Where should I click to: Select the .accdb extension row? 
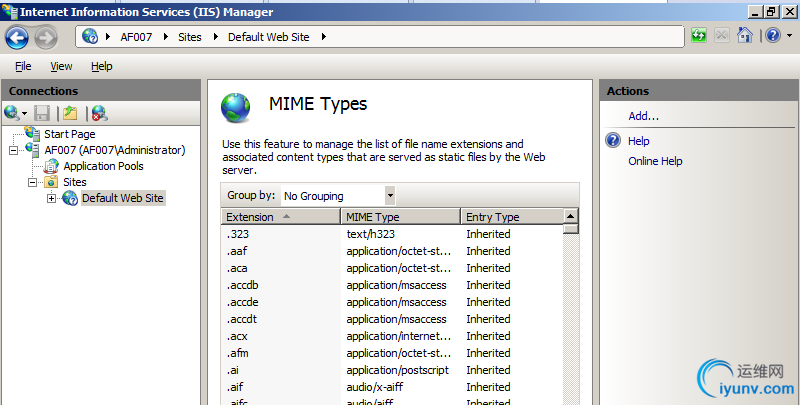tap(392, 285)
